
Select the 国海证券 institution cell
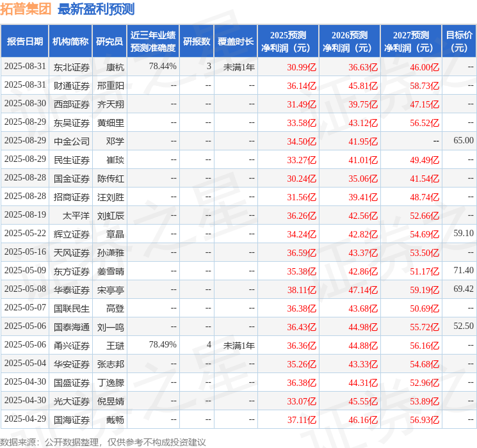coord(72,420)
